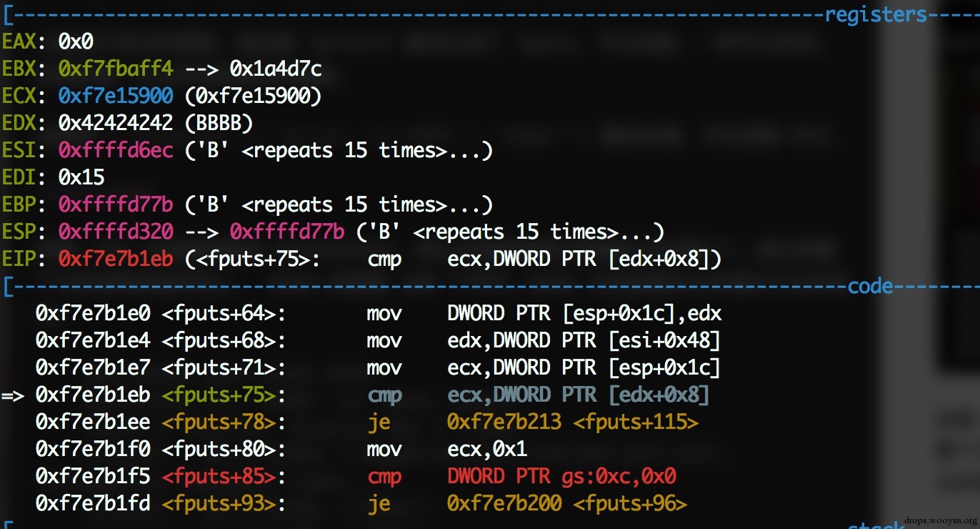This screenshot has width=980, height=529.
Task: Click the EDX value 0x42424242
Action: tap(116, 123)
